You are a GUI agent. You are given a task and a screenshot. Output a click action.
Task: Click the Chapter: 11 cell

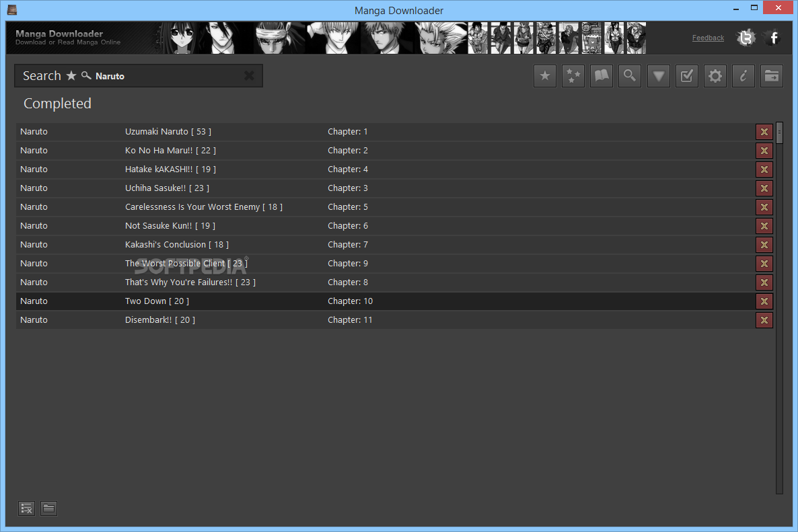tap(350, 320)
